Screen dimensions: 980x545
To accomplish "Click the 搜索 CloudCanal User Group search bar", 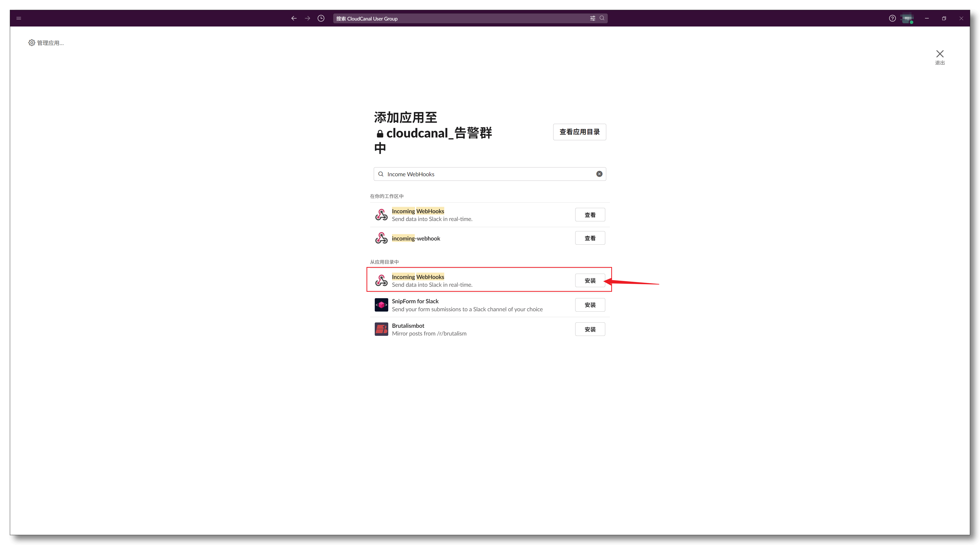I will 470,18.
